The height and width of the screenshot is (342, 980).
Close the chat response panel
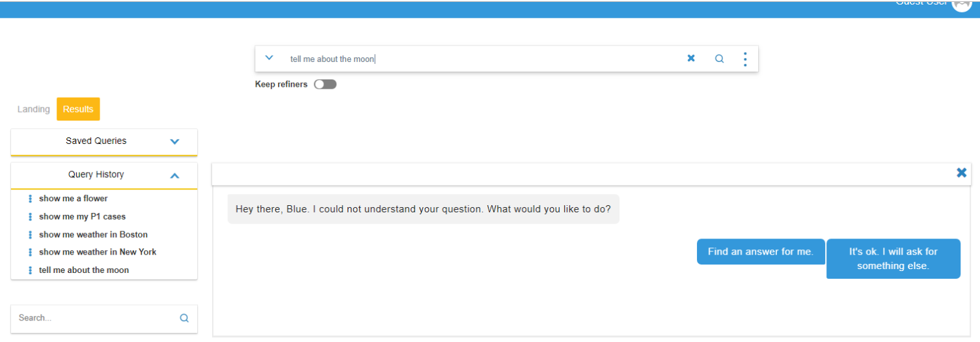coord(961,173)
